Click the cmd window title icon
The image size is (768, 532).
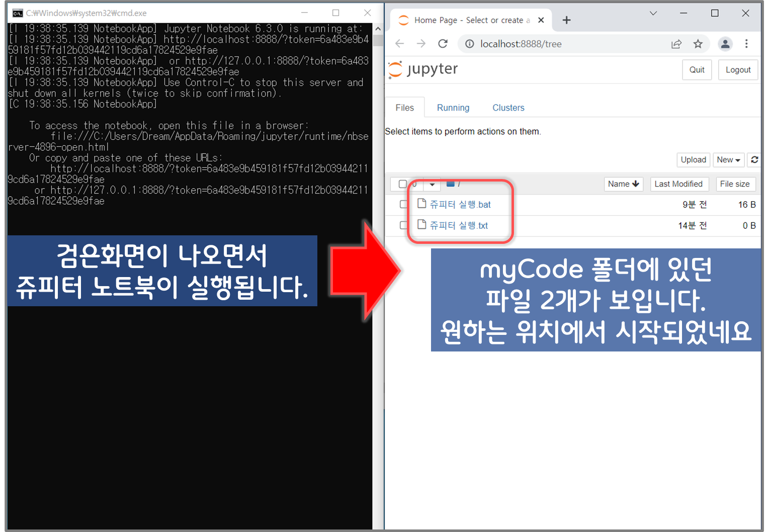coord(18,13)
